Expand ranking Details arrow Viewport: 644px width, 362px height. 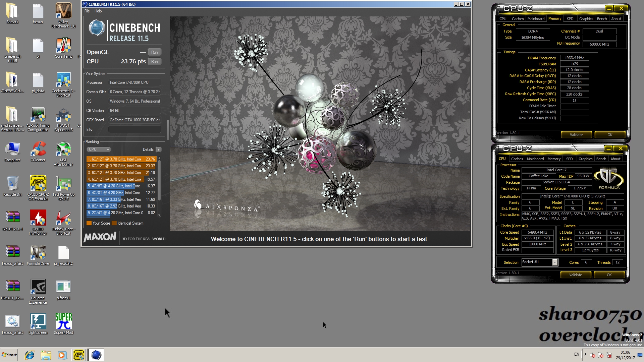pos(159,149)
